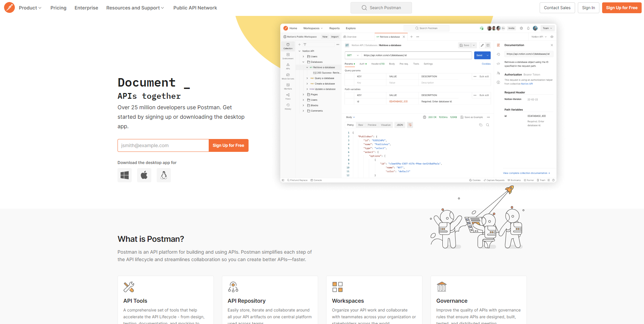Open the GET method dropdown in the preview
644x324 pixels.
coord(353,55)
